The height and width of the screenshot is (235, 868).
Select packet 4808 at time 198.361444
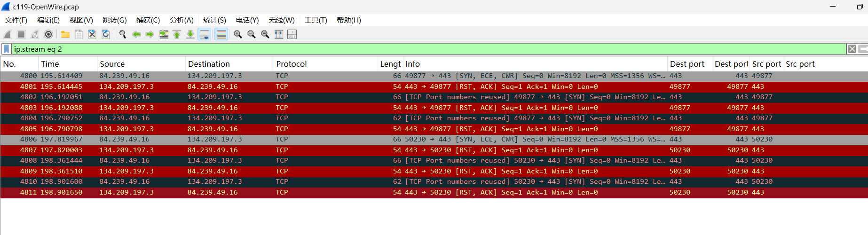[x=434, y=160]
